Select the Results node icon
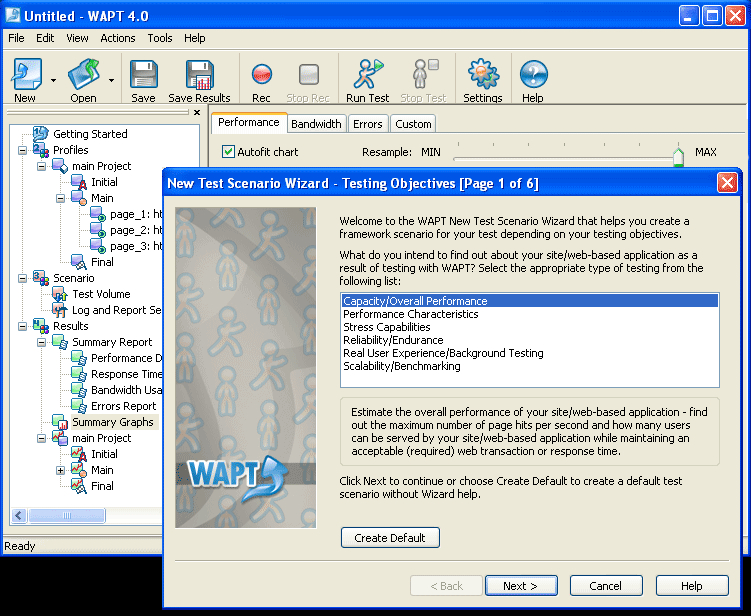The image size is (751, 616). [41, 326]
